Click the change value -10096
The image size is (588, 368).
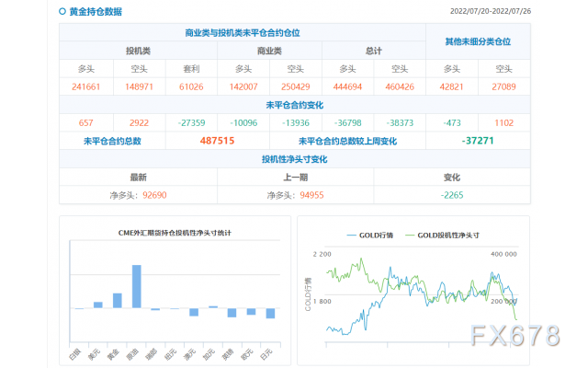pyautogui.click(x=243, y=123)
